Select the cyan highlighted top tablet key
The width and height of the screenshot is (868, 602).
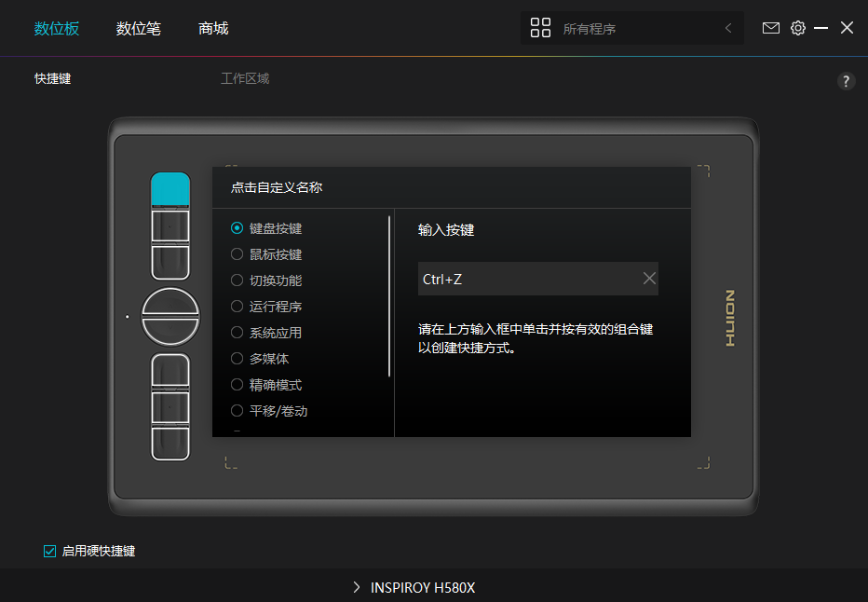tap(170, 189)
